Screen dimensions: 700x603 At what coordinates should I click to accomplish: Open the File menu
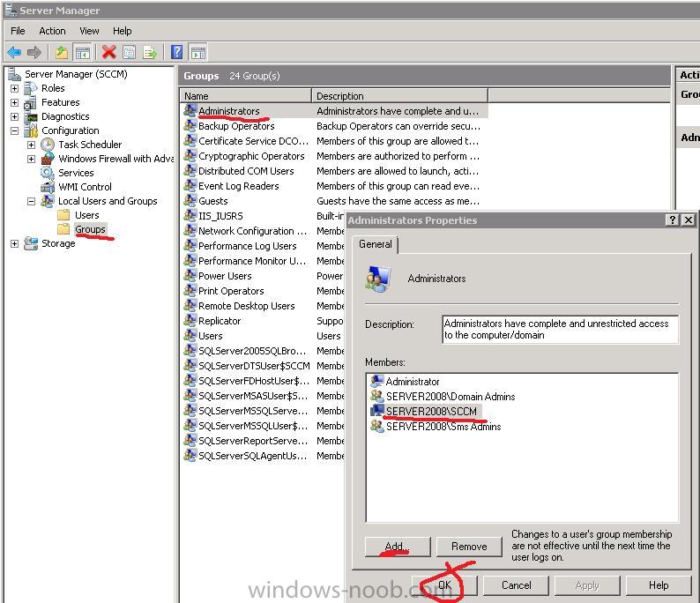[x=18, y=31]
